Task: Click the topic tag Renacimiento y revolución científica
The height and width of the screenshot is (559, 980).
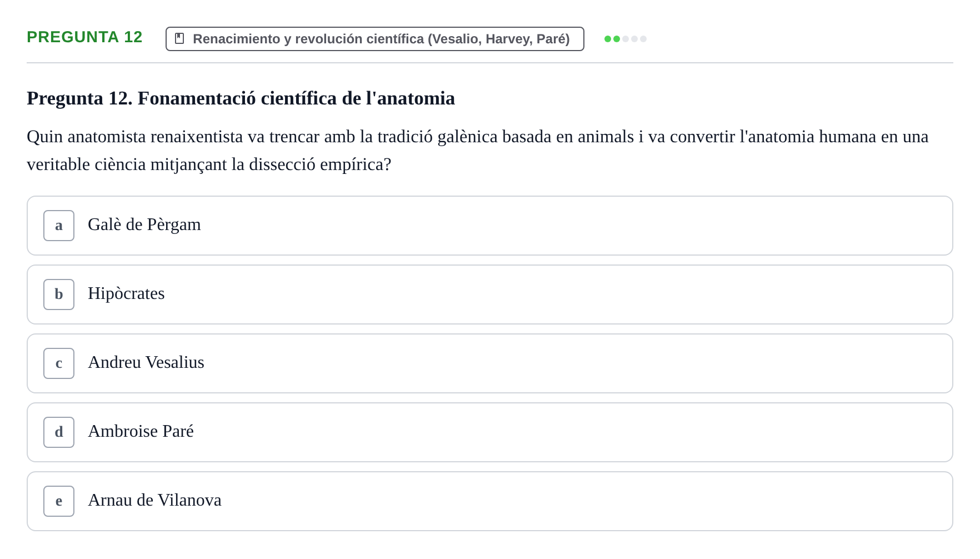Action: click(x=375, y=39)
